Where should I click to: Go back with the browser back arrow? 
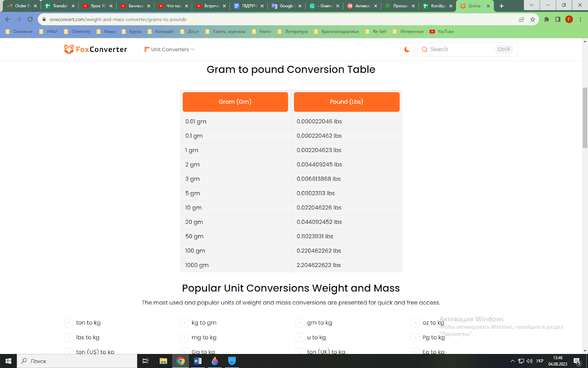coord(8,19)
